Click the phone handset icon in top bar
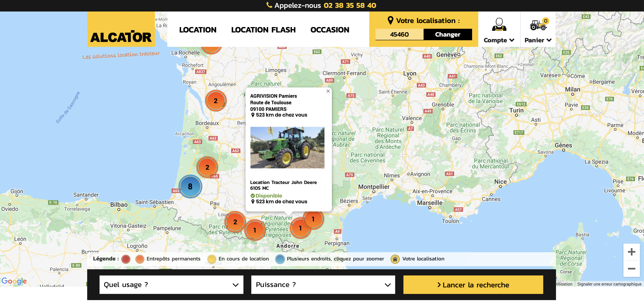Viewport: 644px width, 304px height. click(269, 5)
